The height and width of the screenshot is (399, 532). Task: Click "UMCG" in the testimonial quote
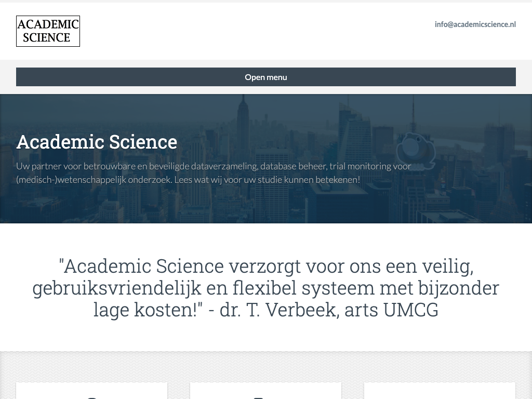[x=410, y=310]
